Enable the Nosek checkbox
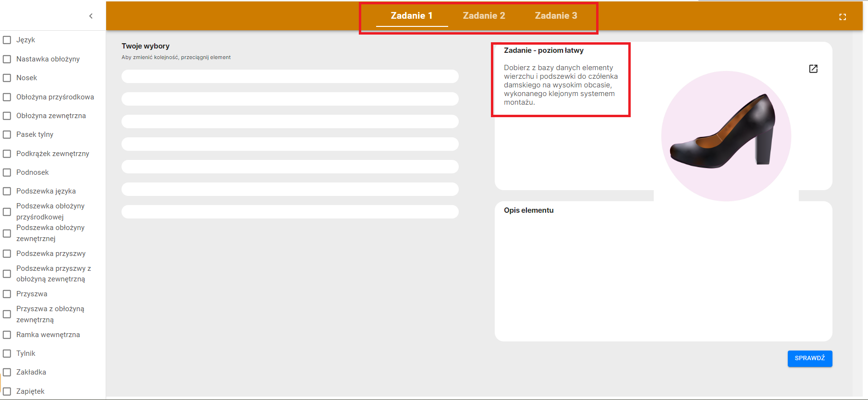Viewport: 868px width, 400px height. point(7,78)
